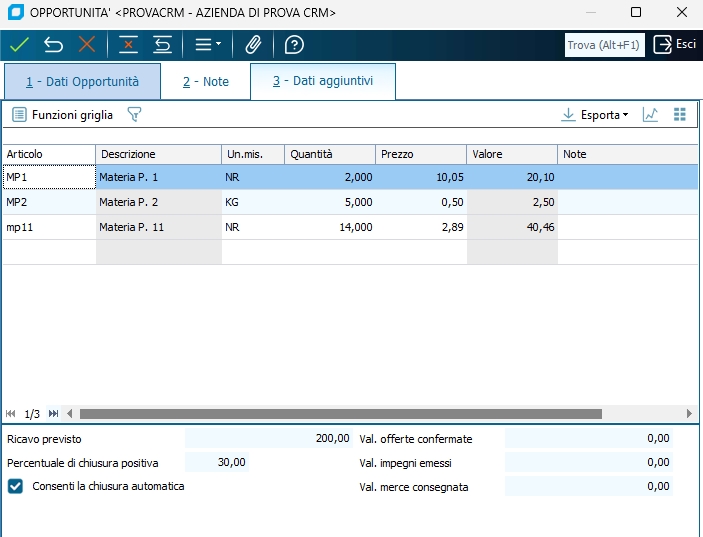Click the orange X cancel icon

pos(87,45)
